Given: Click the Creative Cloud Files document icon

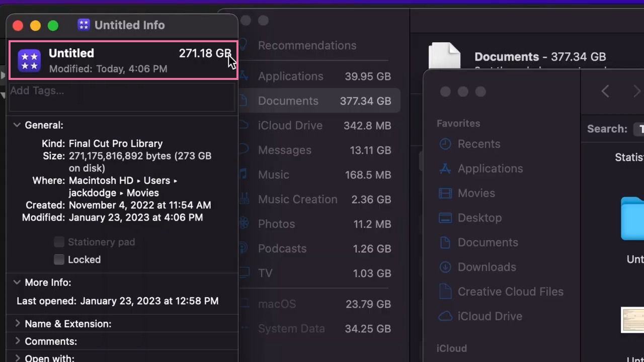Looking at the screenshot, I should 445,292.
